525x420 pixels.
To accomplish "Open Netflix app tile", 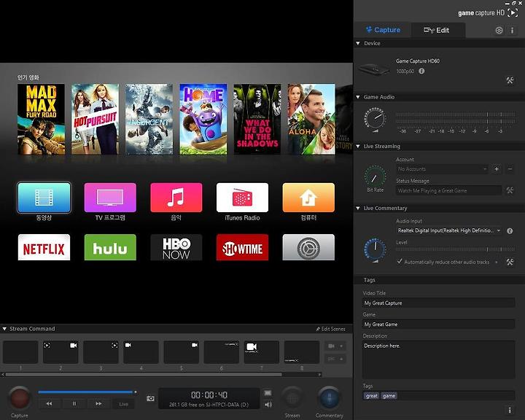I will click(44, 247).
